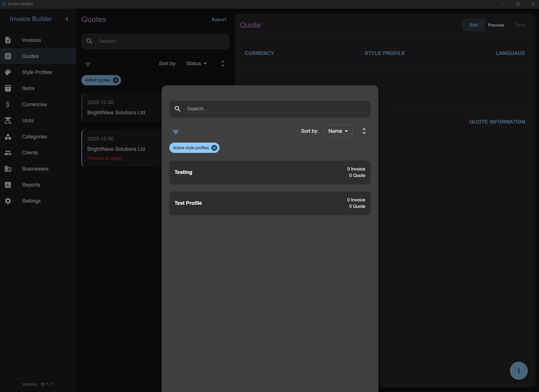Click the CURRENCY section header
The width and height of the screenshot is (539, 392).
pyautogui.click(x=259, y=53)
